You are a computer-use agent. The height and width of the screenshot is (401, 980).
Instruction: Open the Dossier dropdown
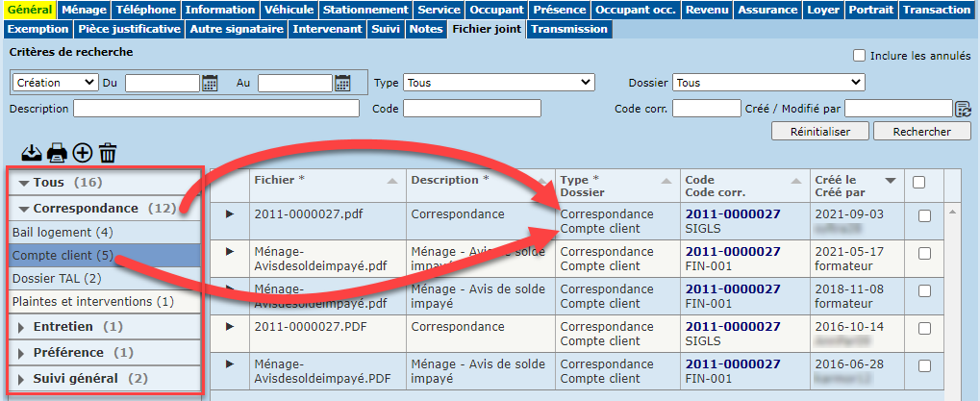pos(768,83)
